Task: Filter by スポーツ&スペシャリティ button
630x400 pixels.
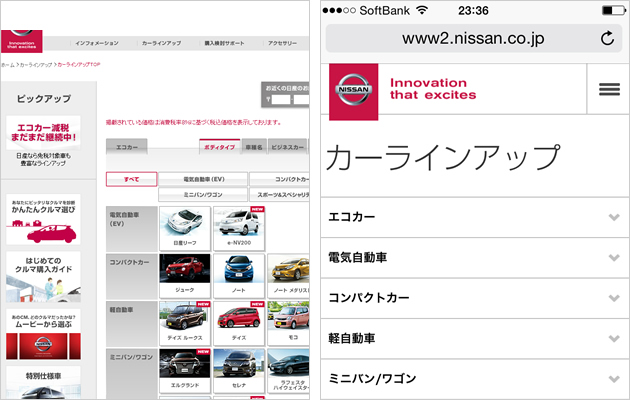Action: coord(279,194)
